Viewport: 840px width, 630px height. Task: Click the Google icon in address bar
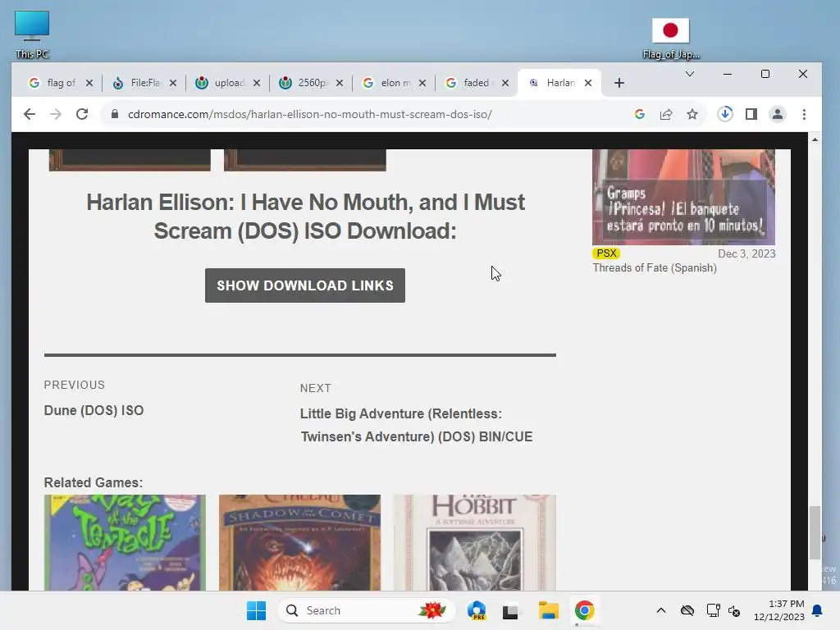(x=639, y=114)
